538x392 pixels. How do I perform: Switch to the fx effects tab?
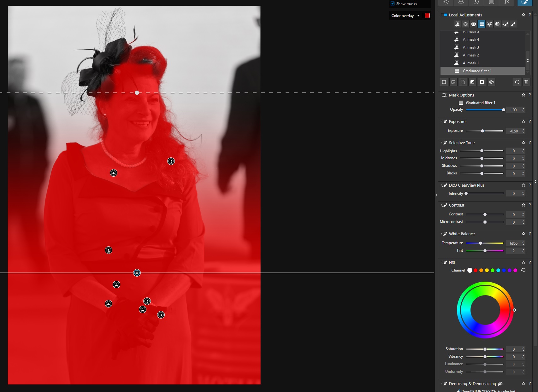tap(507, 3)
